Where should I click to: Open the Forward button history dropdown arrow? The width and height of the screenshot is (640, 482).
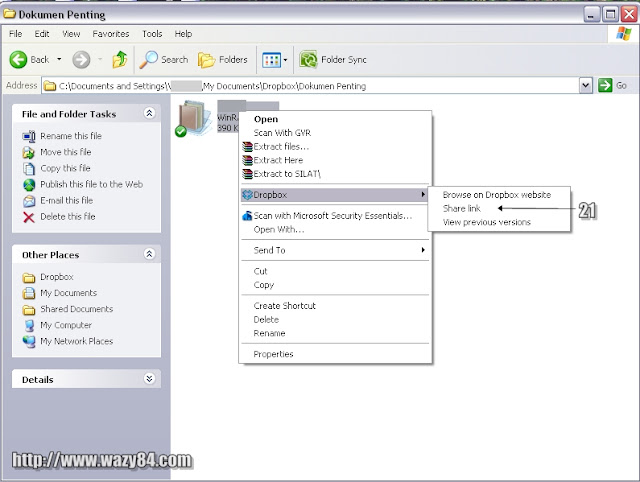coord(100,60)
